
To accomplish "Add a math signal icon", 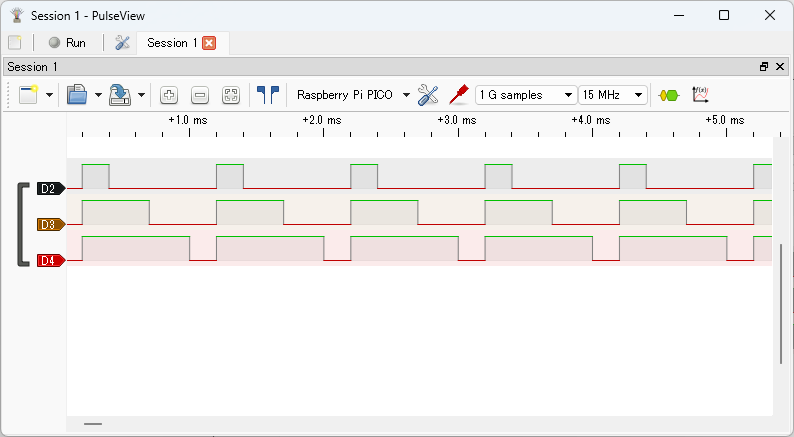I will (700, 95).
